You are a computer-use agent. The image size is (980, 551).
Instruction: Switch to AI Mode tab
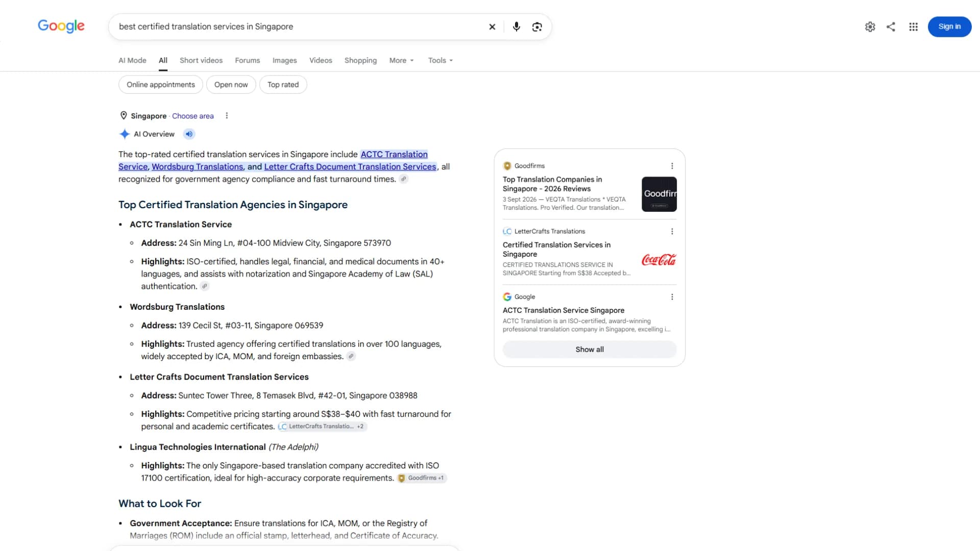(132, 60)
